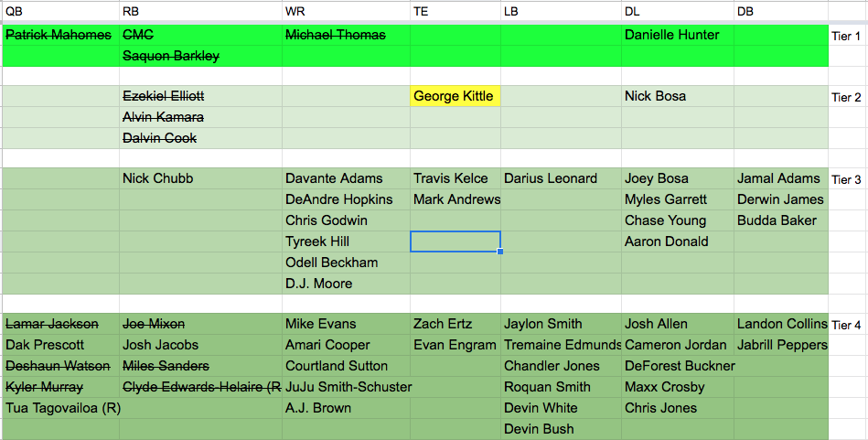Select the George Kittle highlighted cell
Screen dimensions: 868x440
coord(455,96)
